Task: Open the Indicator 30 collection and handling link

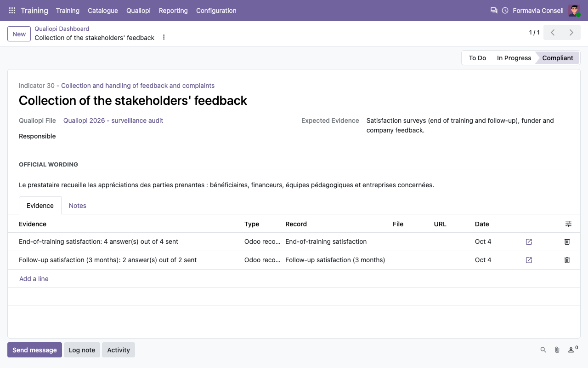Action: (138, 86)
